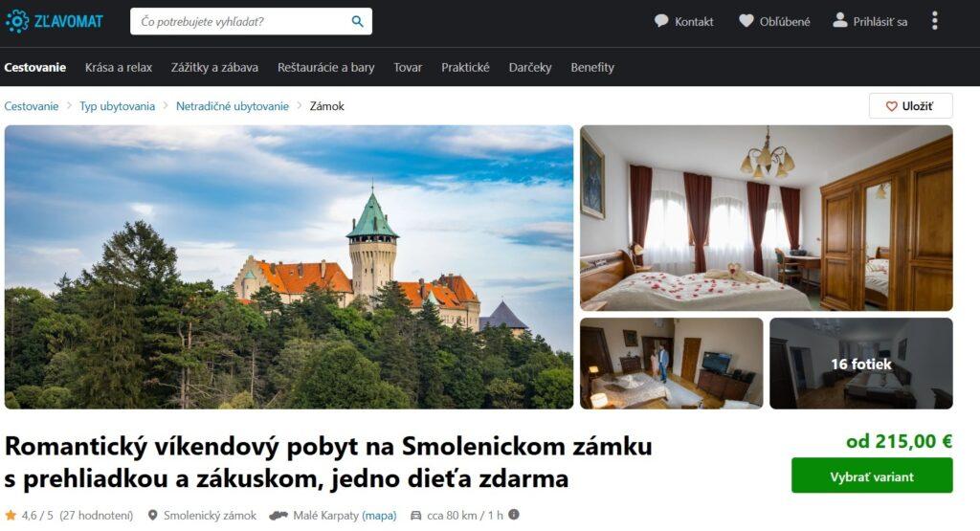Save the offer with the Uložiť button

coord(911,105)
